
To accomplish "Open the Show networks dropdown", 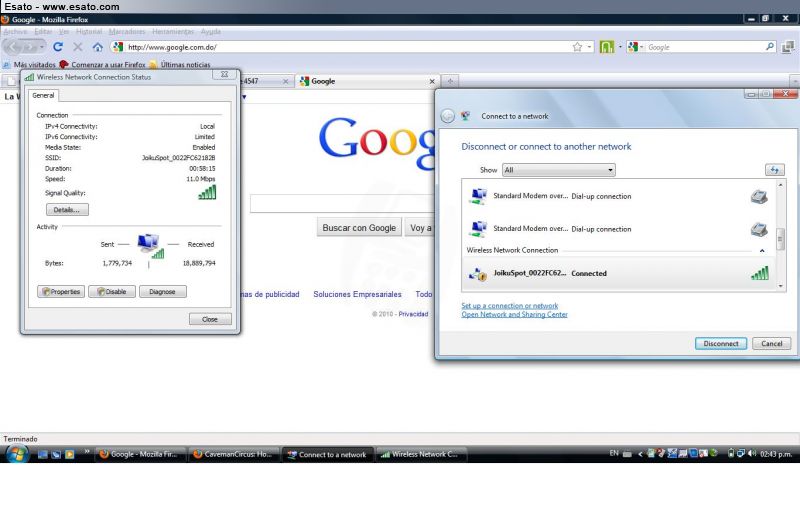I will [x=559, y=170].
